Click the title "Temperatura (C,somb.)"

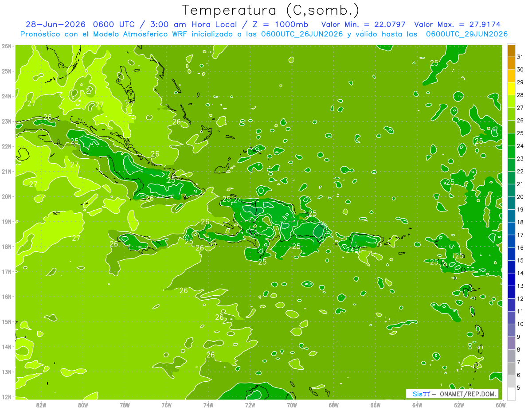point(270,10)
